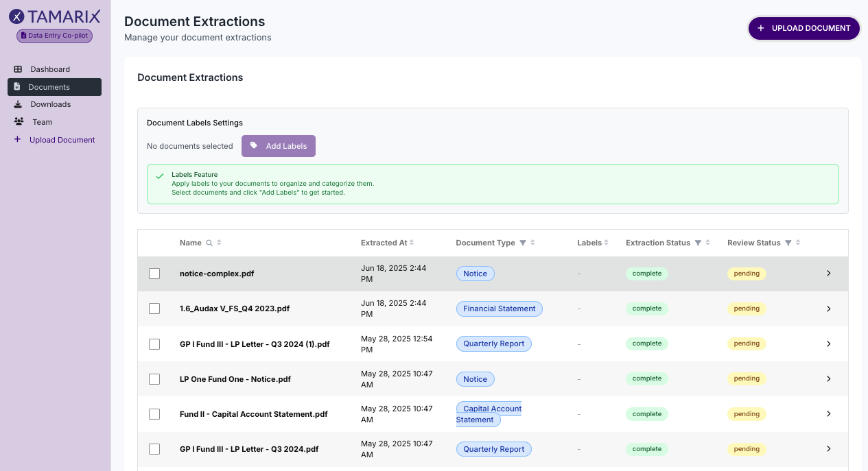Image resolution: width=868 pixels, height=471 pixels.
Task: Click the 'No documents selected' text
Action: (x=190, y=146)
